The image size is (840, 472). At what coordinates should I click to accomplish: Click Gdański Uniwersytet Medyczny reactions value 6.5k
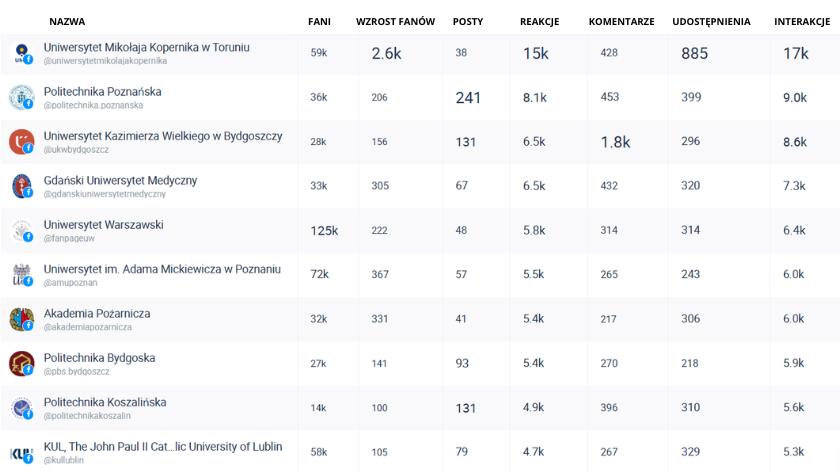coord(534,186)
